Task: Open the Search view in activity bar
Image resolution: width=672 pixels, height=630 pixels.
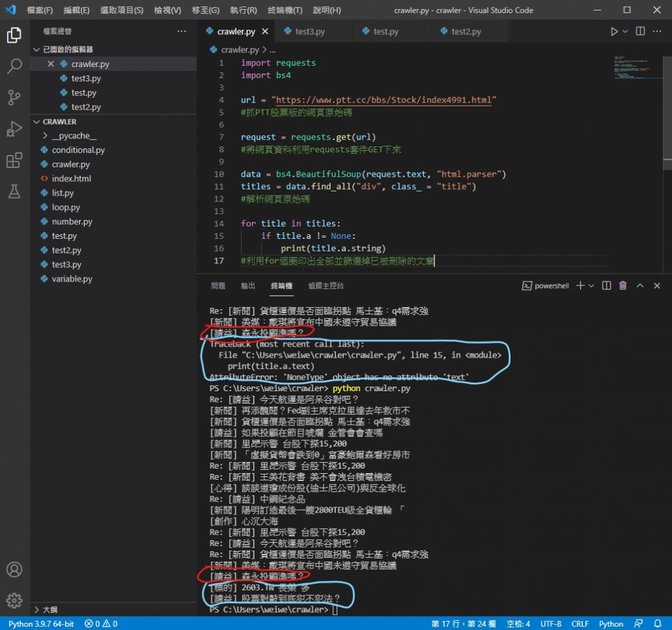Action: [14, 66]
